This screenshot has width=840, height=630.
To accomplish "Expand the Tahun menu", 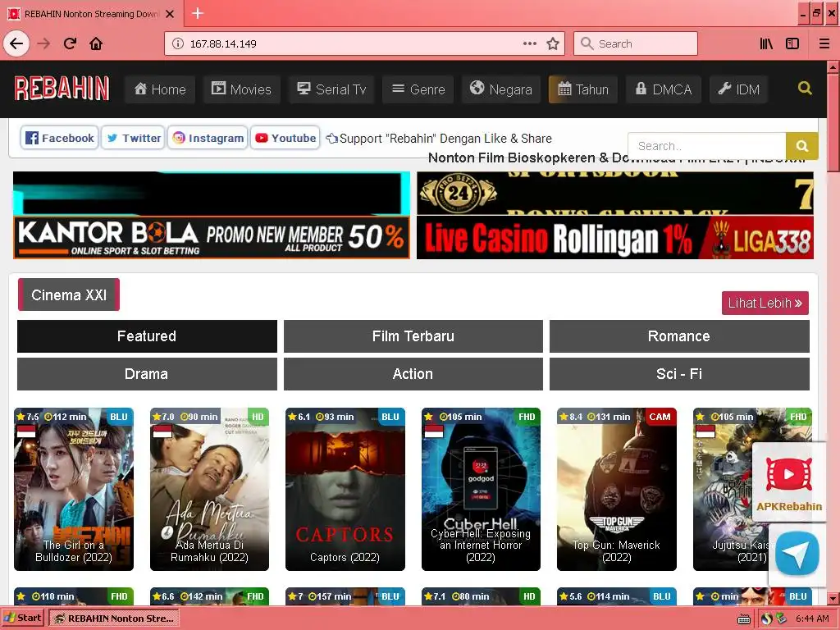I will coord(583,89).
